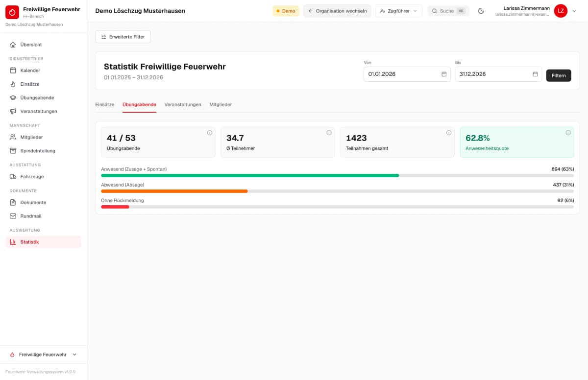Click the red flame app logo
Screen dimensions: 588x380
point(12,12)
